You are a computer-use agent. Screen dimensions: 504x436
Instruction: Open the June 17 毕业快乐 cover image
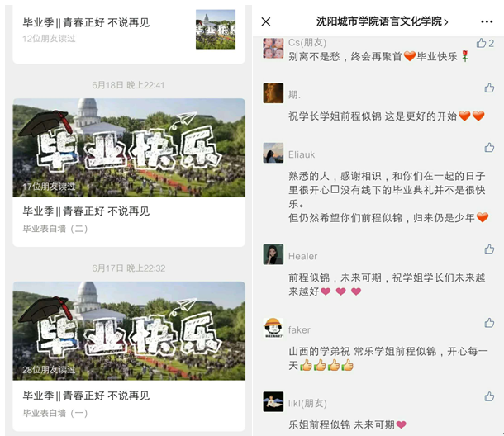(x=129, y=331)
